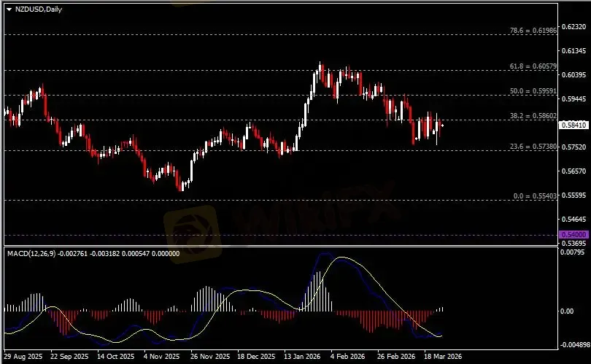Image resolution: width=591 pixels, height=364 pixels.
Task: Click the 4 Nov 2025 date label
Action: click(x=162, y=356)
